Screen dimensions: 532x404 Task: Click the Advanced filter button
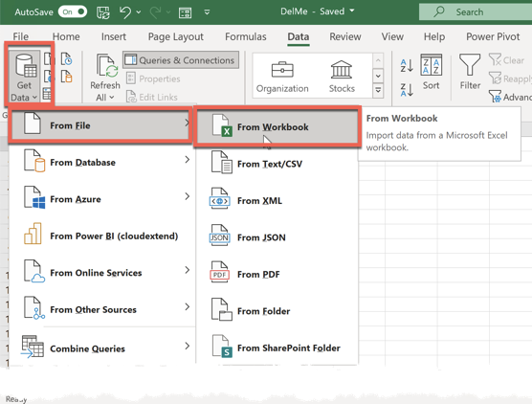pos(510,97)
